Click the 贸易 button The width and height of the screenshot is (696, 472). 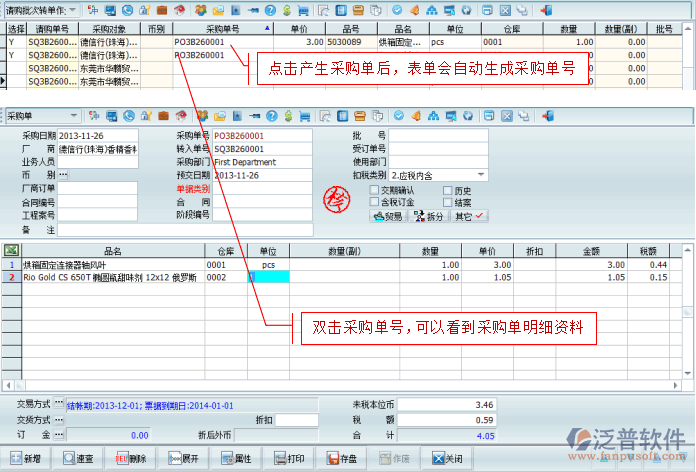click(388, 216)
